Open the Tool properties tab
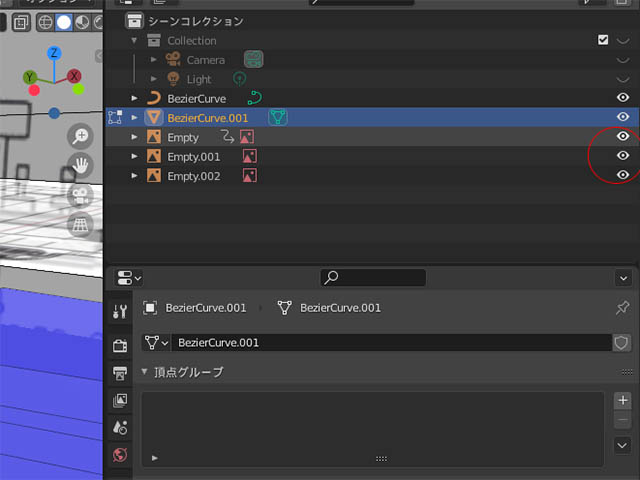This screenshot has height=480, width=640. tap(120, 311)
